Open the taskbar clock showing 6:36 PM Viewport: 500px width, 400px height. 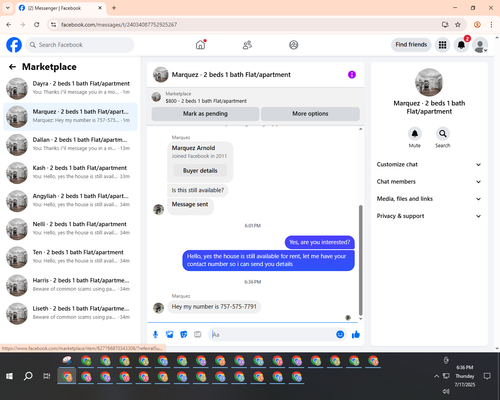465,376
